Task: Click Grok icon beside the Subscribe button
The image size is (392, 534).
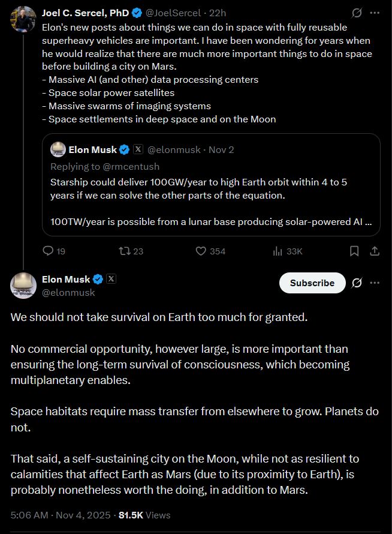Action: point(357,283)
